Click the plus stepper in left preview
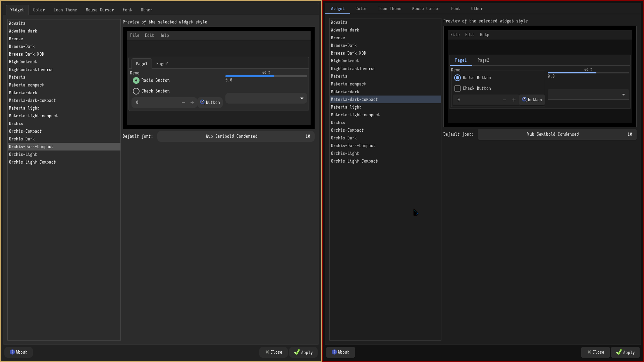This screenshot has width=644, height=362. [x=192, y=103]
